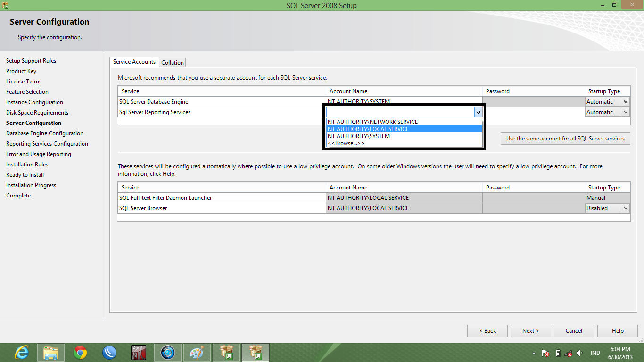
Task: Open Startup Type dropdown for SQL Server Browser
Action: point(626,208)
